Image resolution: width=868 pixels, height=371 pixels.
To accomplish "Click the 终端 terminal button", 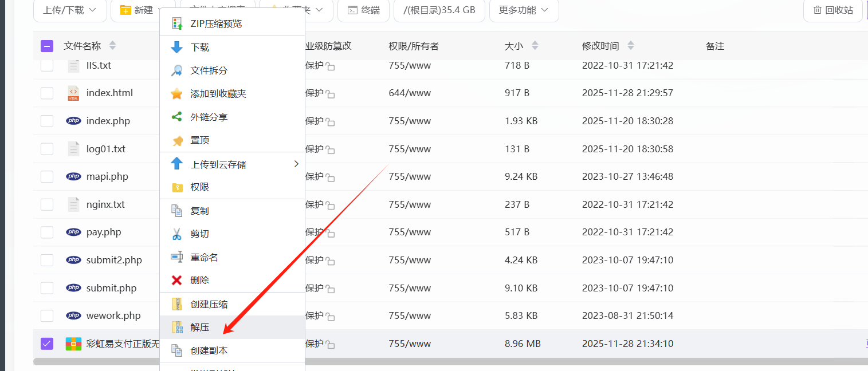I will [x=363, y=10].
